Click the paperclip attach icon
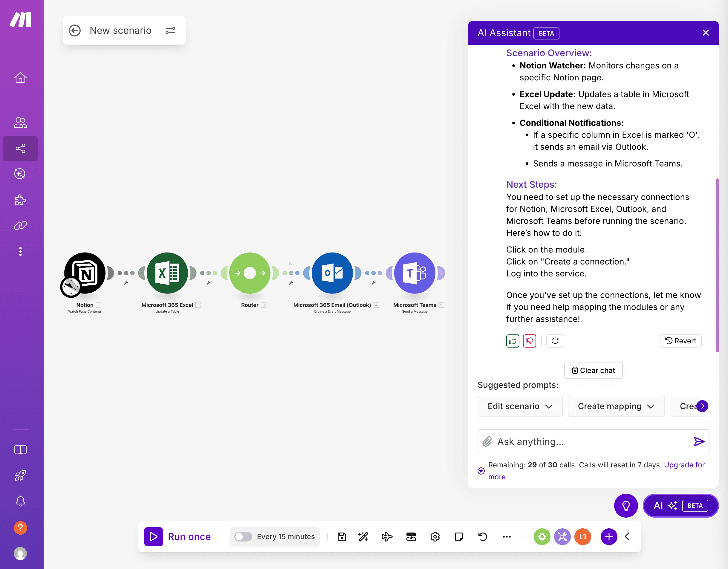Image resolution: width=728 pixels, height=569 pixels. pyautogui.click(x=487, y=441)
